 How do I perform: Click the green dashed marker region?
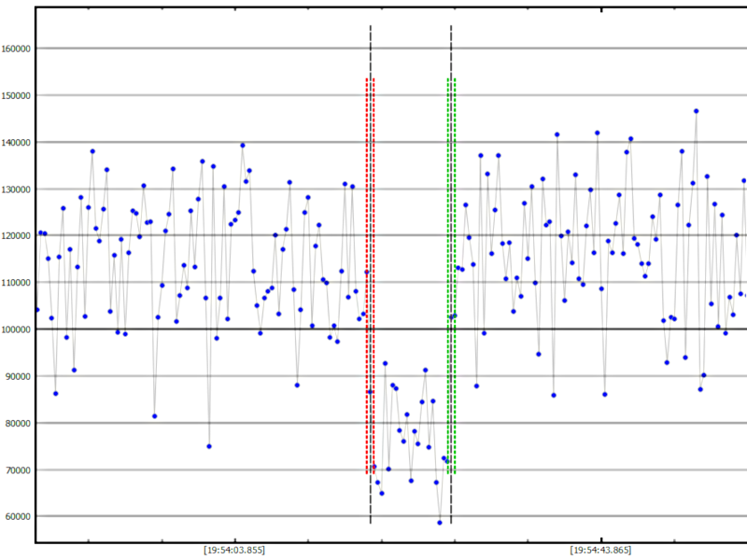click(451, 275)
